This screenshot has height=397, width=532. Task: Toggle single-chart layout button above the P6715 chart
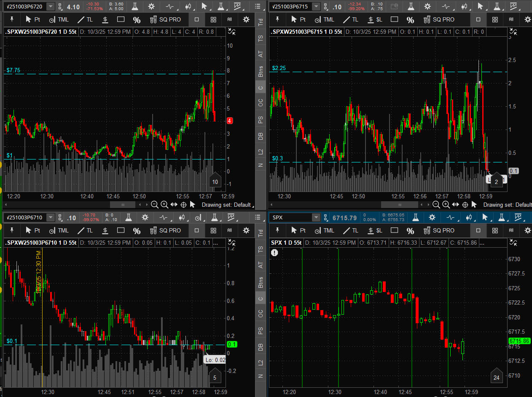(x=478, y=19)
